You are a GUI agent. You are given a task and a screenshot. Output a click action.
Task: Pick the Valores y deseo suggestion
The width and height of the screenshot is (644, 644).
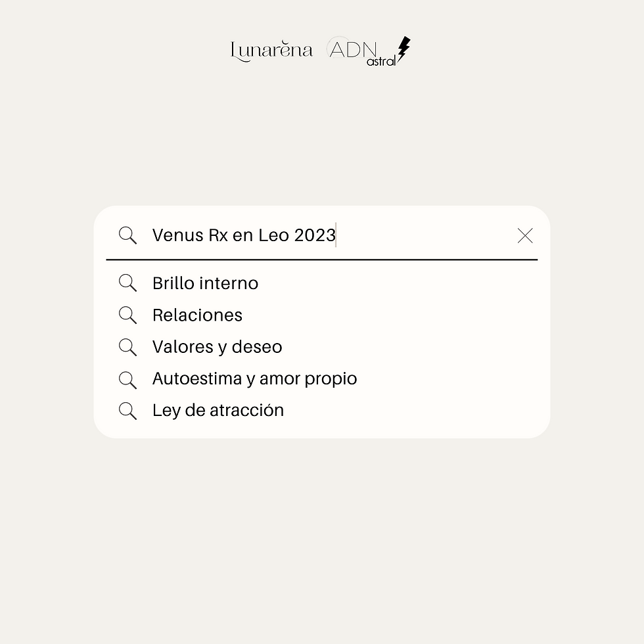pyautogui.click(x=217, y=347)
